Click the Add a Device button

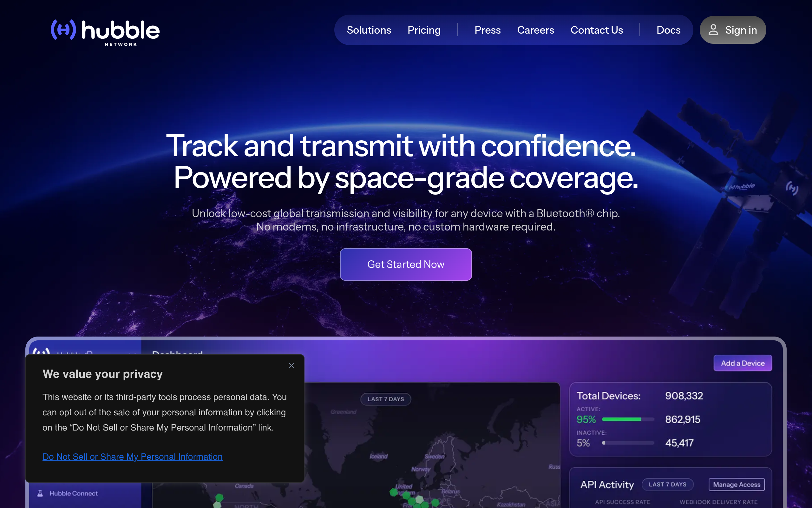point(743,363)
